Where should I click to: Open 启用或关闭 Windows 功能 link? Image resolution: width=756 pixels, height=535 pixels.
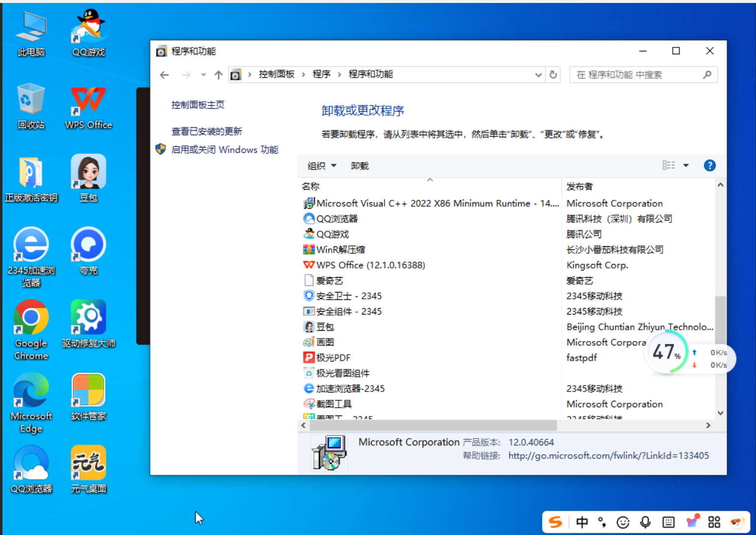click(x=225, y=149)
